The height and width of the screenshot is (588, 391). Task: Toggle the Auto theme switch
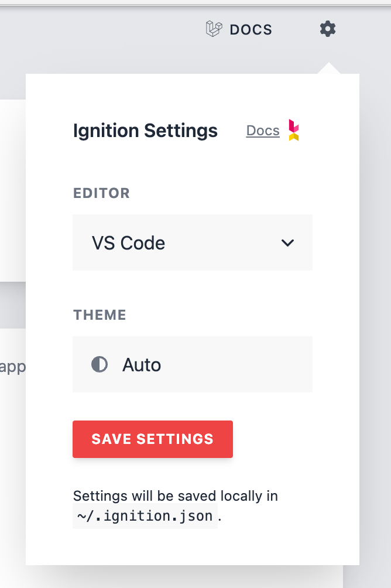point(193,364)
